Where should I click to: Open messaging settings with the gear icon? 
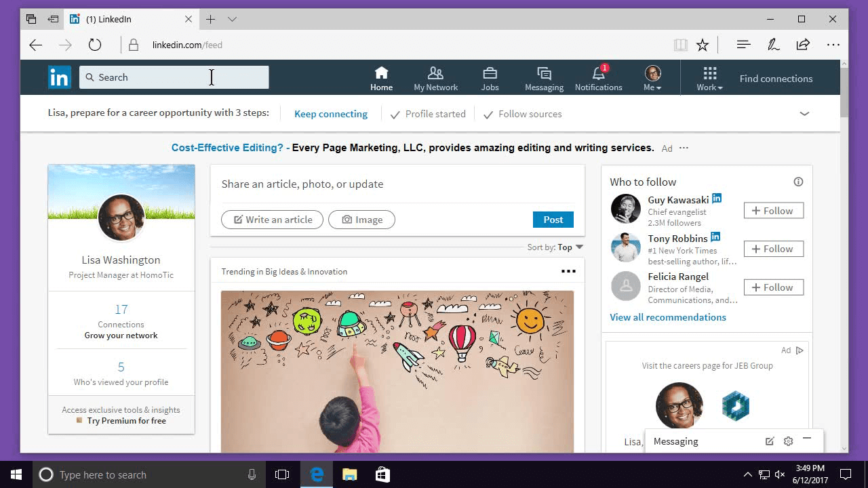point(788,441)
